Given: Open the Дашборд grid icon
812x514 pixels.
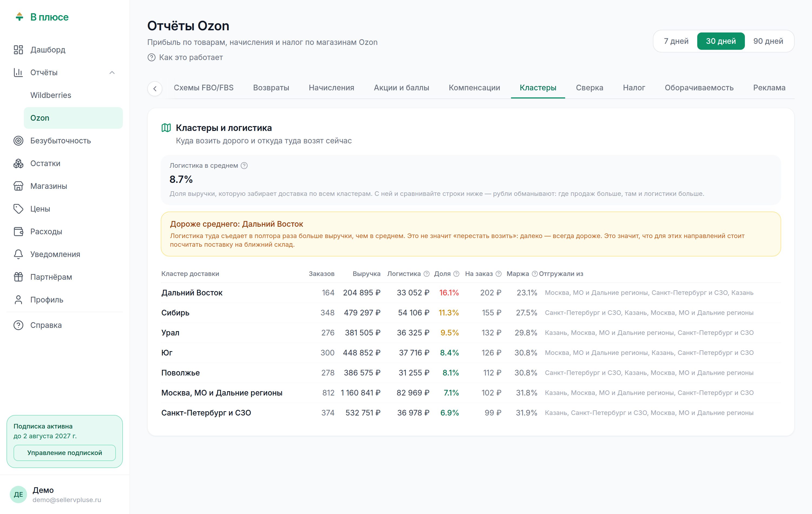Looking at the screenshot, I should [x=18, y=50].
